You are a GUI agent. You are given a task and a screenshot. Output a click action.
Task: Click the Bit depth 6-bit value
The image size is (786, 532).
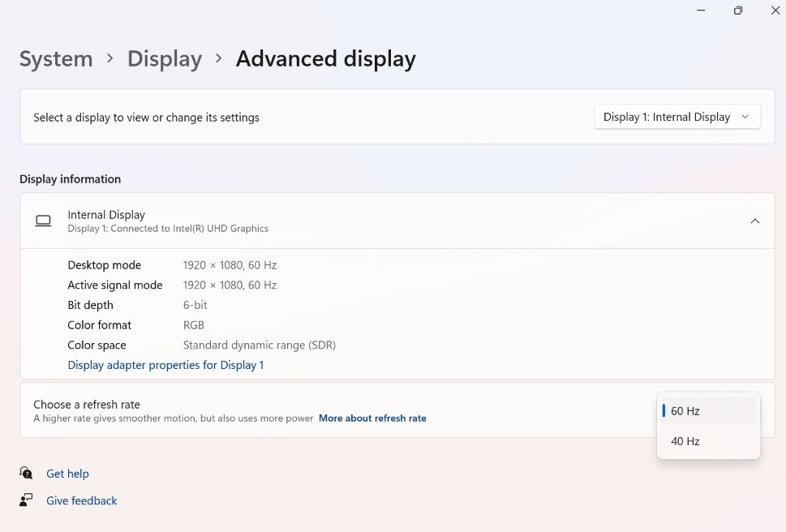[x=195, y=305]
